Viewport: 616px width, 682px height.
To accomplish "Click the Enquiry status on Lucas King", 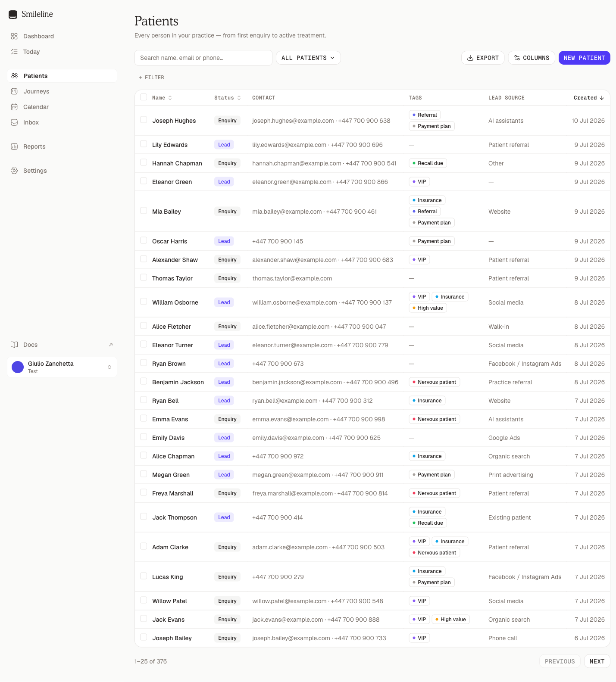I will 227,577.
